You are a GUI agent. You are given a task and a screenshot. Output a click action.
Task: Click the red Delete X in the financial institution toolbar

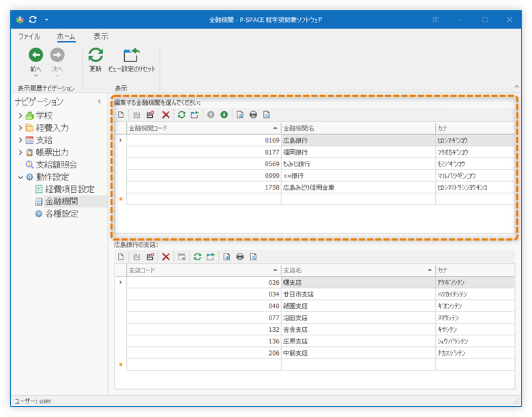click(x=166, y=115)
